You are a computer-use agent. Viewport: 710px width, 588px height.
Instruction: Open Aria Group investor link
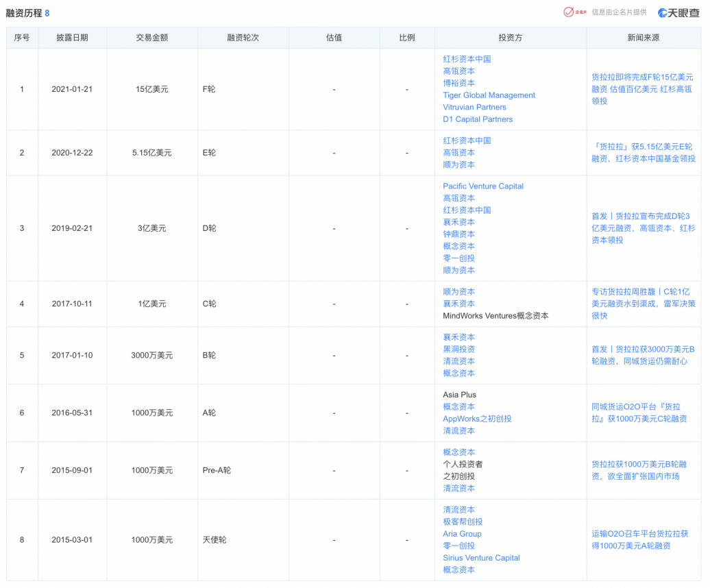click(462, 534)
